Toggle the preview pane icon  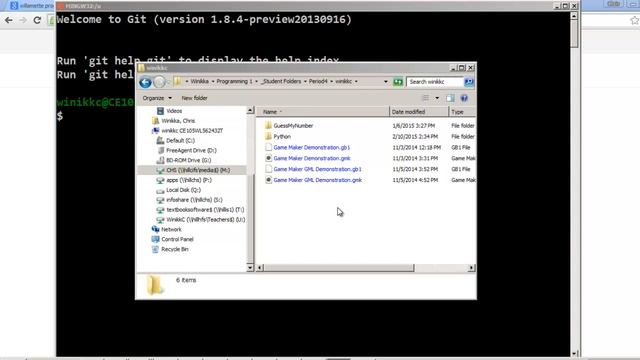tap(450, 98)
